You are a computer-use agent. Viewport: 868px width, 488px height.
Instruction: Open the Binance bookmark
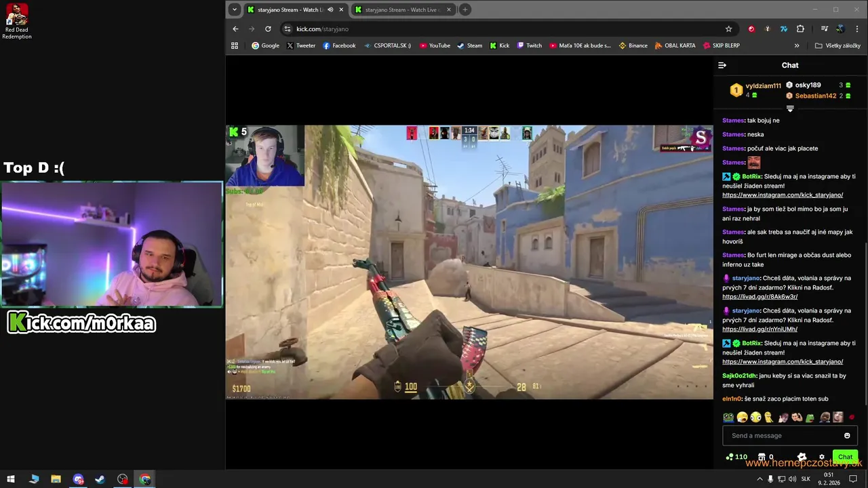(x=633, y=45)
